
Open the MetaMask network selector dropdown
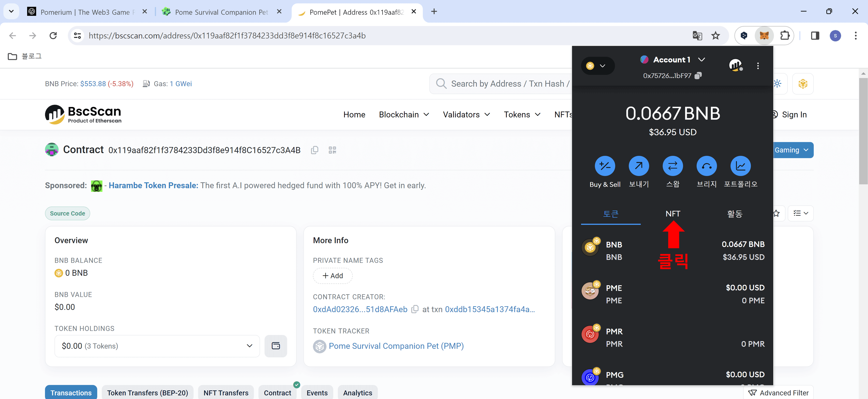(597, 66)
